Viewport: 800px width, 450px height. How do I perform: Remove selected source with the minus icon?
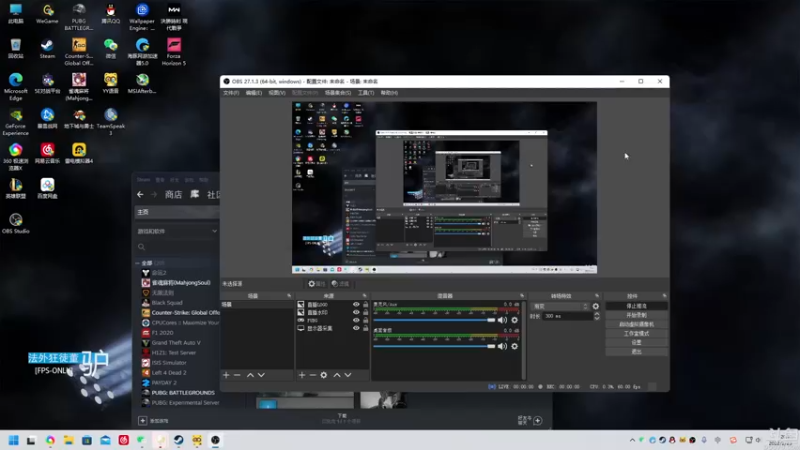click(x=312, y=375)
